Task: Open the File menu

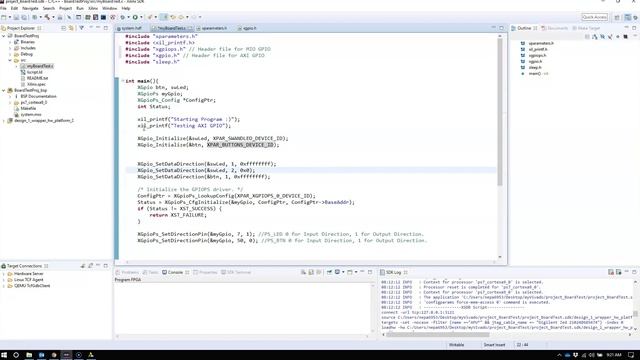Action: point(3,8)
